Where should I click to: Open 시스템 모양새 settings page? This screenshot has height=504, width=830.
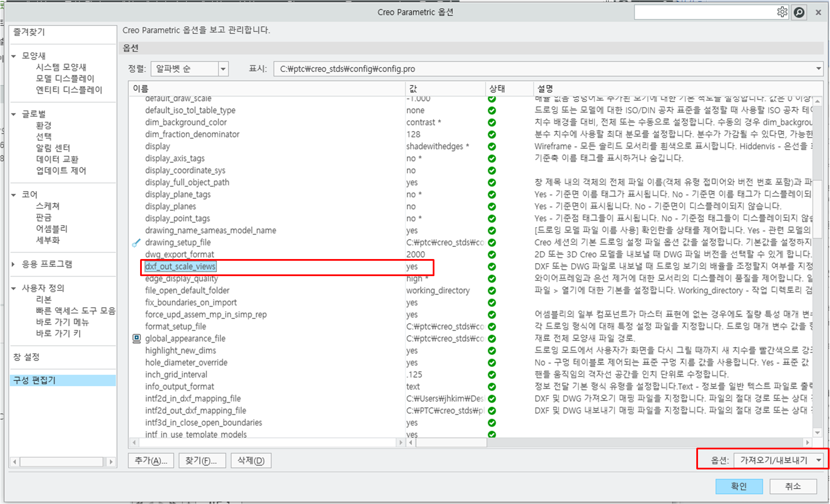point(61,67)
